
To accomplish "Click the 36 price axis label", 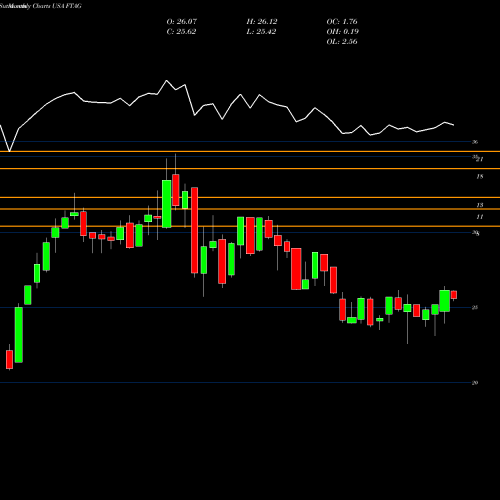I will point(475,142).
